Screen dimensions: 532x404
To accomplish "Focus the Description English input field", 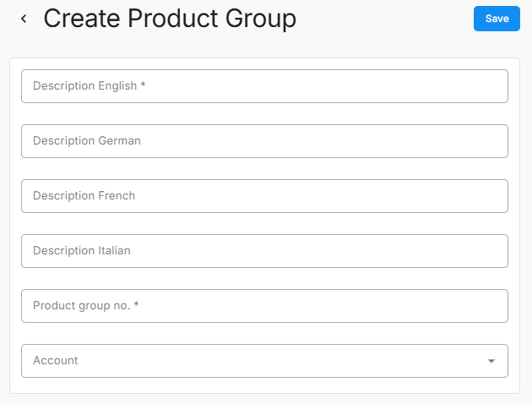I will (264, 86).
